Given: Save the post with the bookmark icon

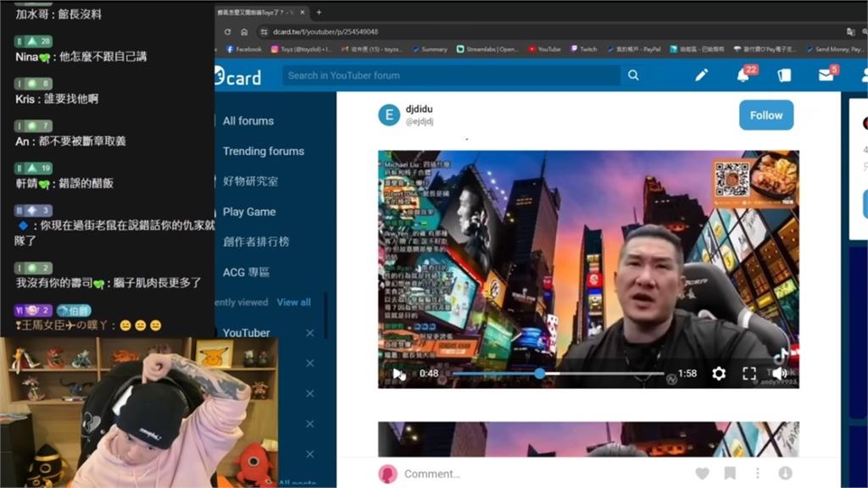Looking at the screenshot, I should click(729, 474).
